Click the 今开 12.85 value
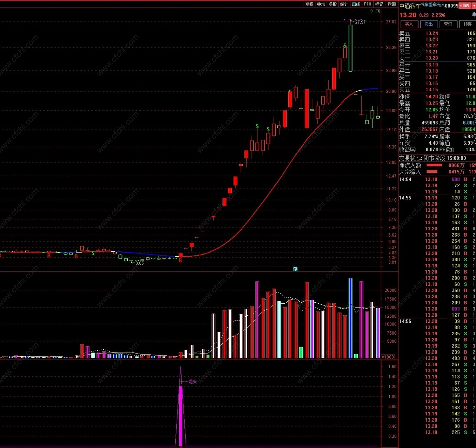The height and width of the screenshot is (448, 476). click(431, 110)
